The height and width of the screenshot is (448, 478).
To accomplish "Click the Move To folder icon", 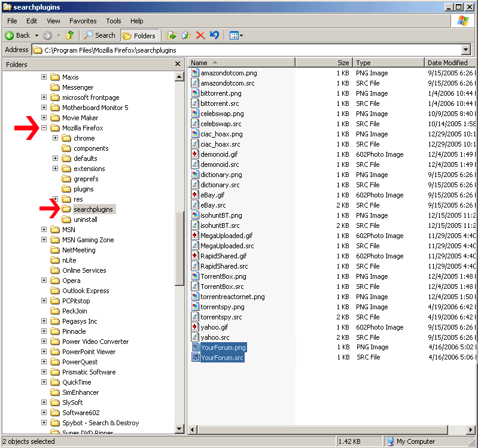I will point(172,36).
